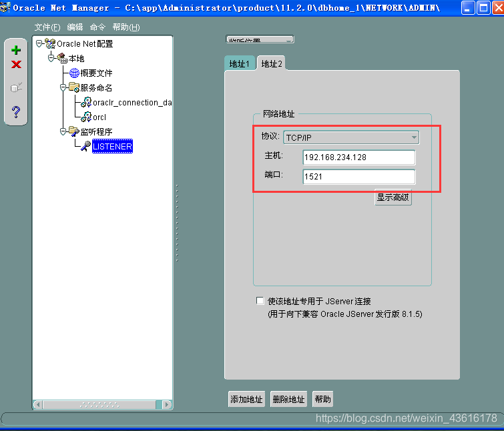Open the 文件(F) menu
Screen dimensions: 504x431
point(47,27)
